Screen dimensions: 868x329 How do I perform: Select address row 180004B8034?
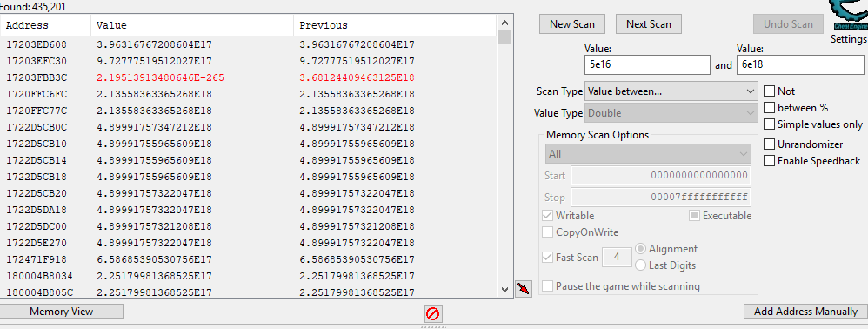click(x=248, y=276)
